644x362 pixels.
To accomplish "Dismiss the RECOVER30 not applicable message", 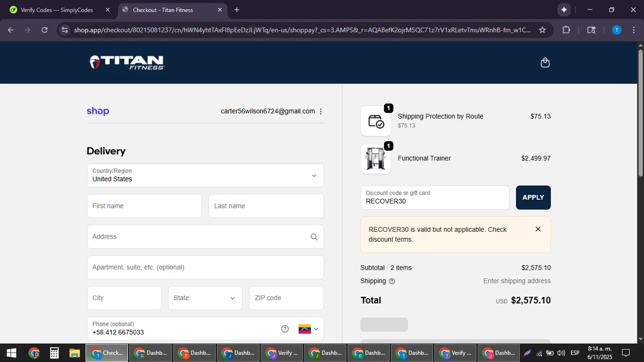I will [538, 229].
